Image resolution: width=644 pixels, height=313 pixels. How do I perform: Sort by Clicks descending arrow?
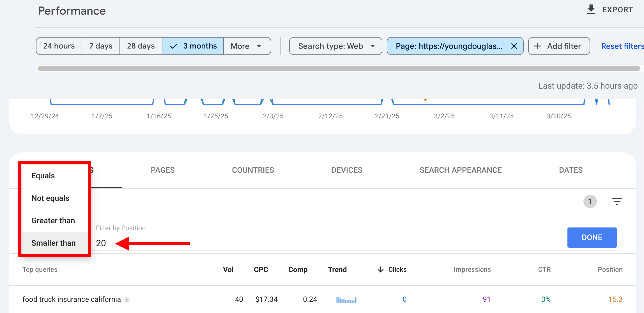pos(381,270)
